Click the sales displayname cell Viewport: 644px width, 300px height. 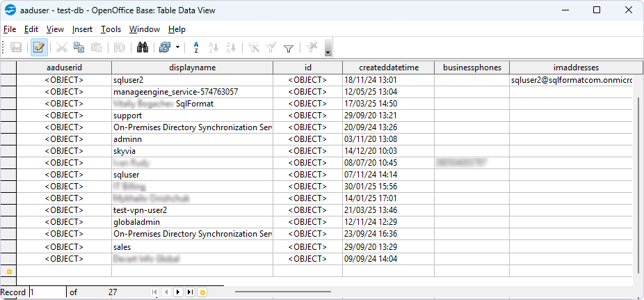192,247
